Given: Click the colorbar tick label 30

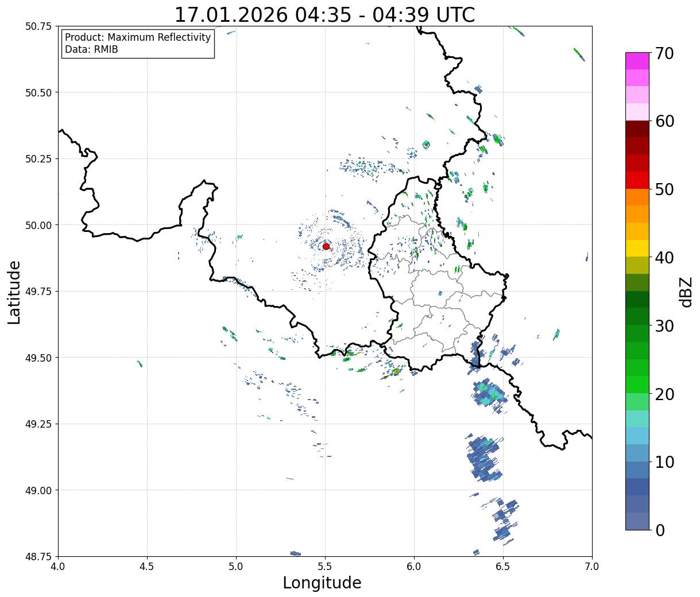Looking at the screenshot, I should point(664,326).
